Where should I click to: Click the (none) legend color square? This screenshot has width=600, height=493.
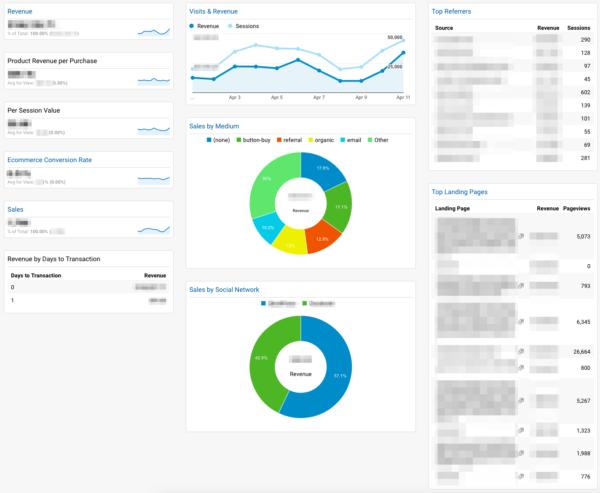209,140
